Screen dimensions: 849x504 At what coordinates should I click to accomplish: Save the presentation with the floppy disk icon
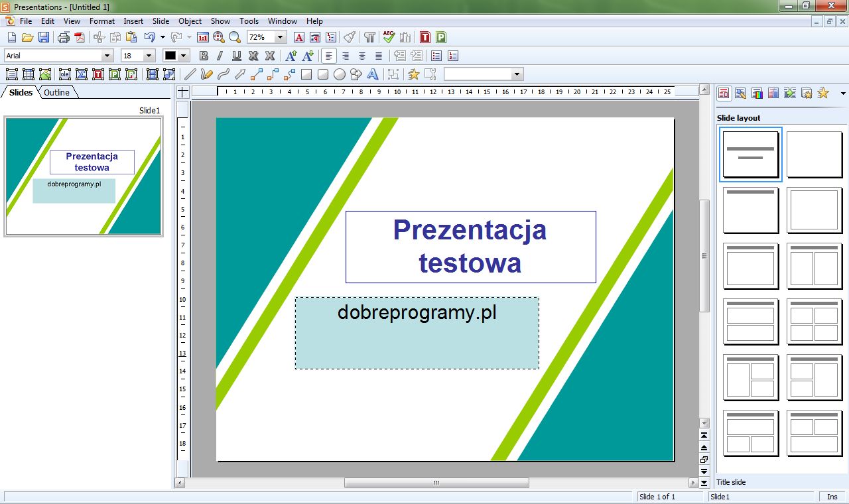pyautogui.click(x=43, y=37)
